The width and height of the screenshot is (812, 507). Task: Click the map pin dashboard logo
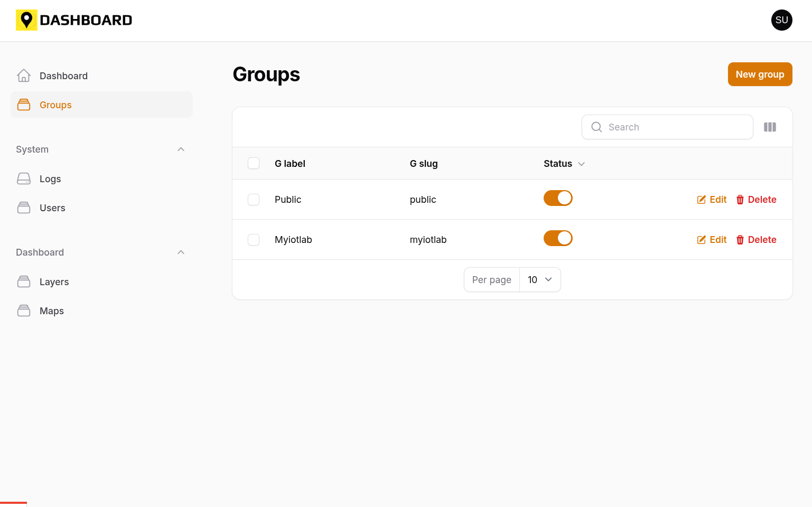26,20
